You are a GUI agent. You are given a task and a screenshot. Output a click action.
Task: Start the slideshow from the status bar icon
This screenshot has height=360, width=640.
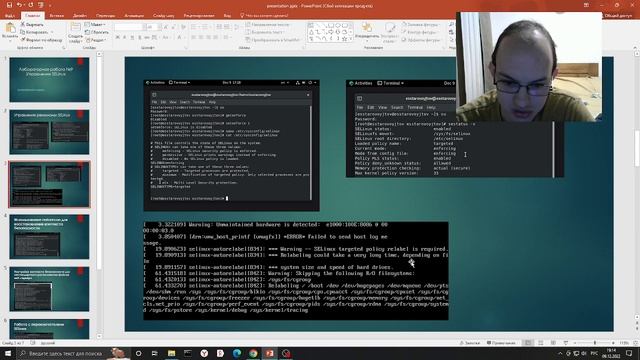click(566, 343)
